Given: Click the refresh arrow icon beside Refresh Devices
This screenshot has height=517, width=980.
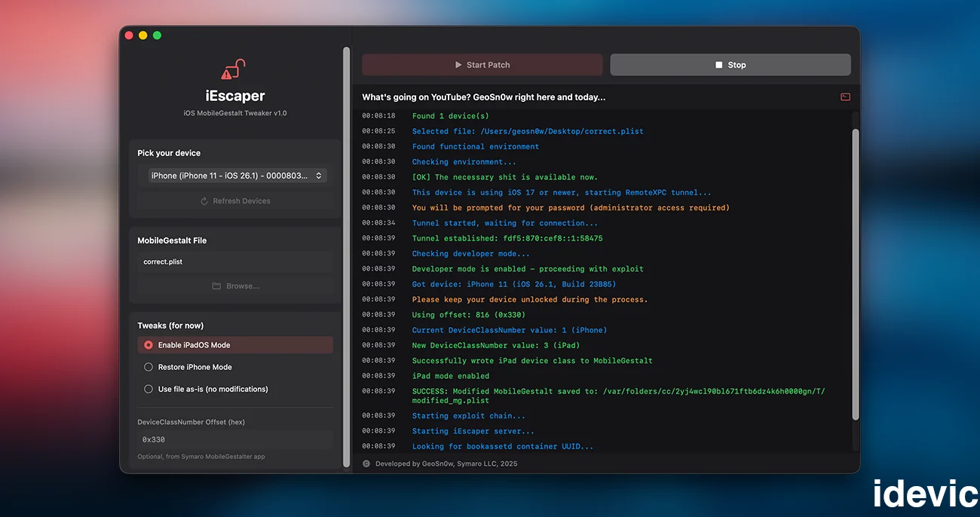Looking at the screenshot, I should coord(204,201).
